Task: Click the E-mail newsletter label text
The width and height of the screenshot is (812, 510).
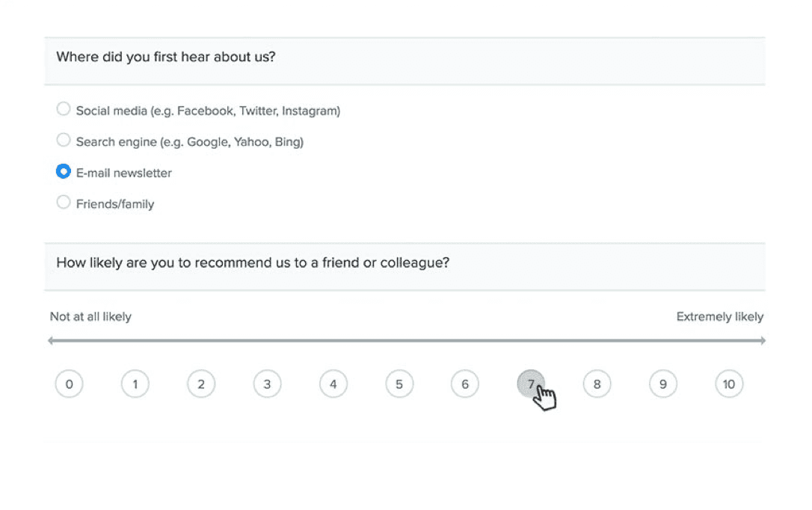Action: click(124, 173)
